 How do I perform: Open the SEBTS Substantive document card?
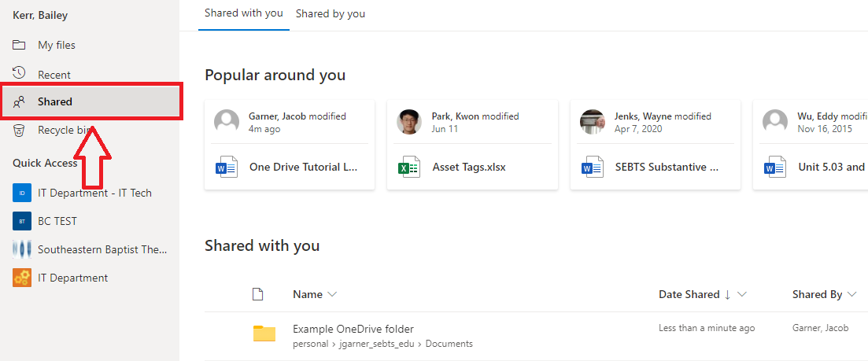(666, 167)
